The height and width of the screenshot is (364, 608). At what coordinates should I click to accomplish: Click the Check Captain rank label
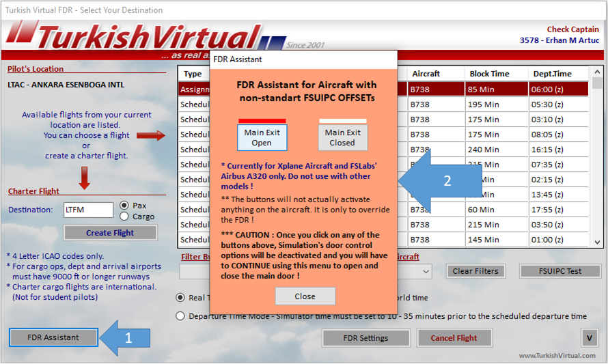572,29
